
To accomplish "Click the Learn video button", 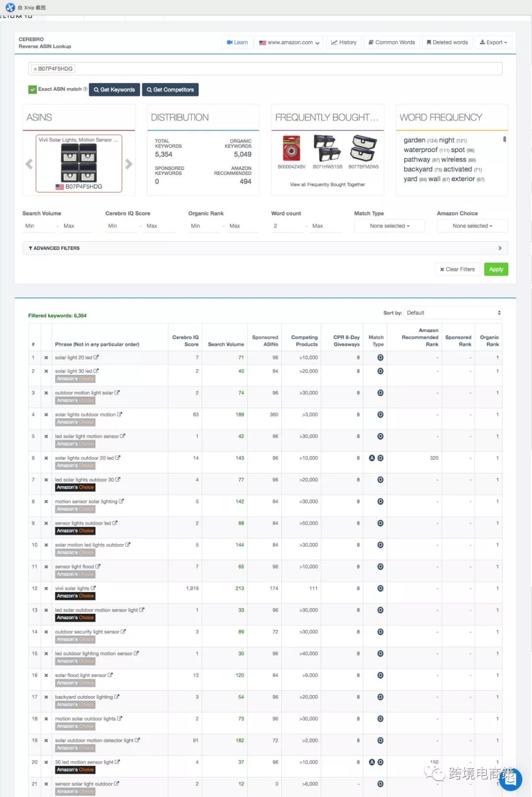I will click(x=237, y=42).
